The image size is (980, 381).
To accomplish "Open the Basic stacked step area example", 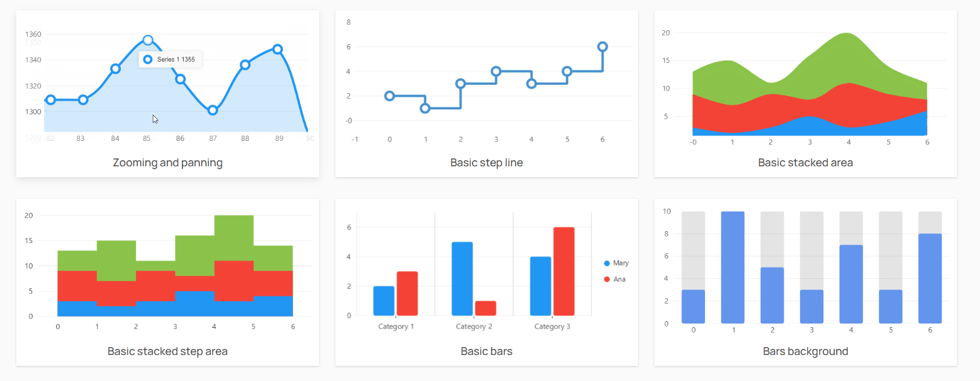I will pos(167,351).
